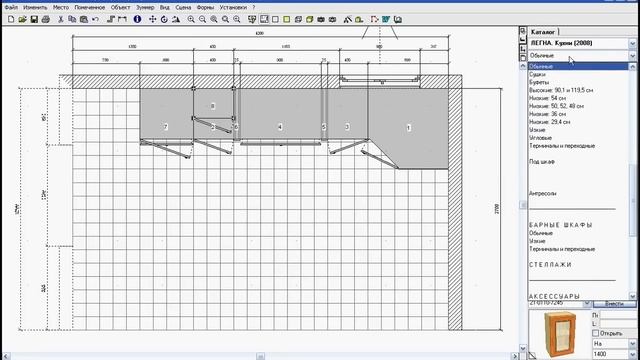640x360 pixels.
Task: Select the yellow 3D box view icon
Action: pos(309,19)
